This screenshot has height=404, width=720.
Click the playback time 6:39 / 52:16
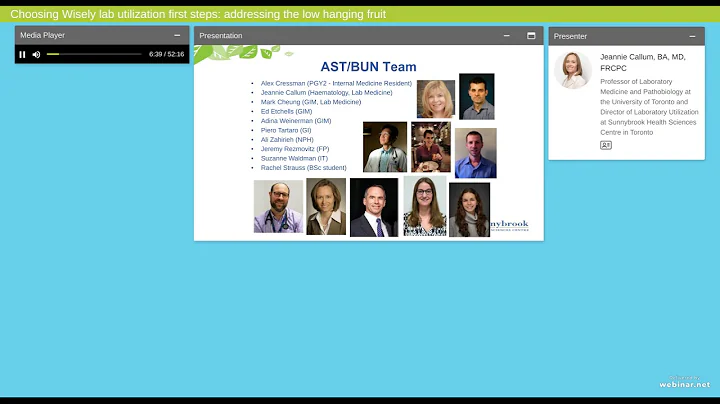point(166,54)
